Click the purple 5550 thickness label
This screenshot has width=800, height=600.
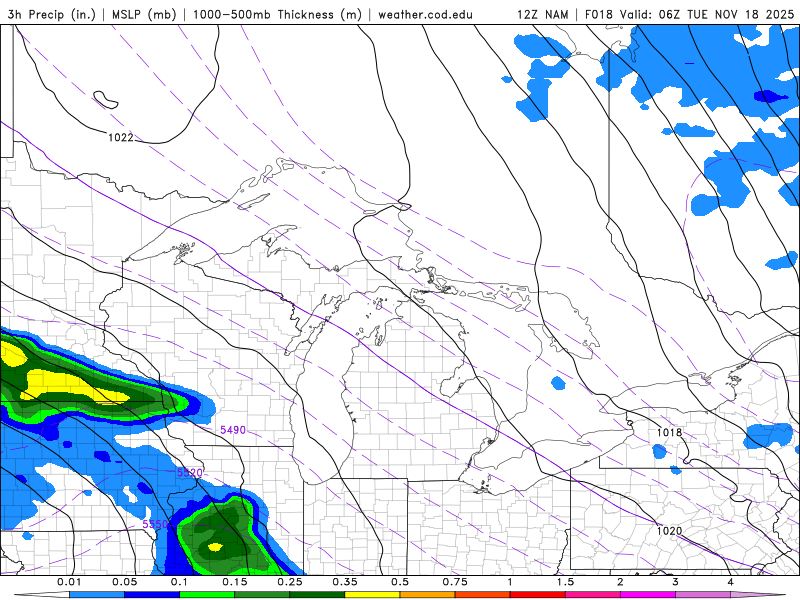point(155,524)
